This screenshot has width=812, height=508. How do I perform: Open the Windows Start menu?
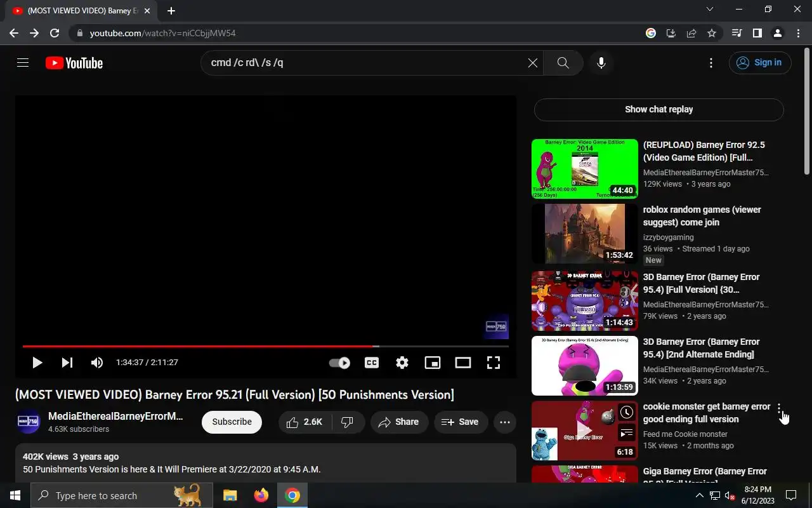point(15,496)
